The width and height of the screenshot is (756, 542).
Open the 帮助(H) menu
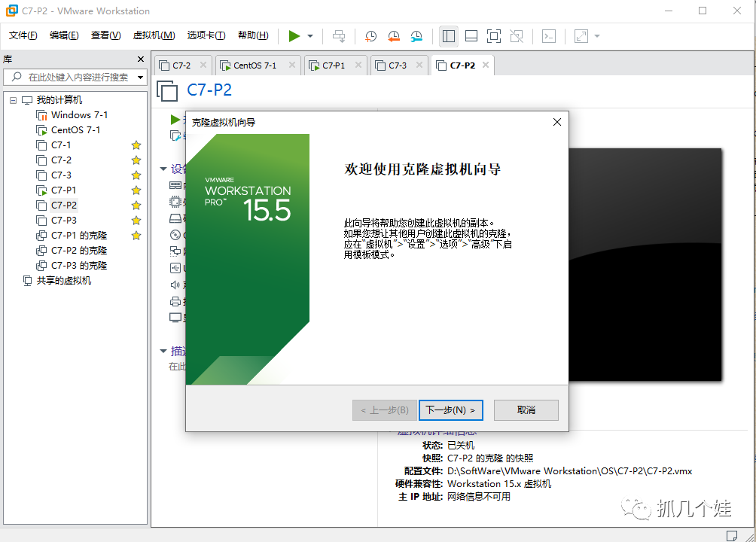point(253,35)
